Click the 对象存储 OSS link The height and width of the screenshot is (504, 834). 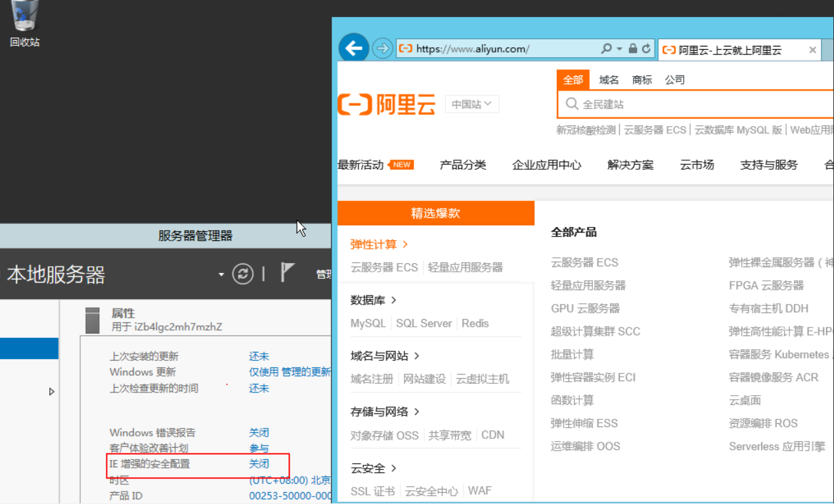tap(384, 434)
